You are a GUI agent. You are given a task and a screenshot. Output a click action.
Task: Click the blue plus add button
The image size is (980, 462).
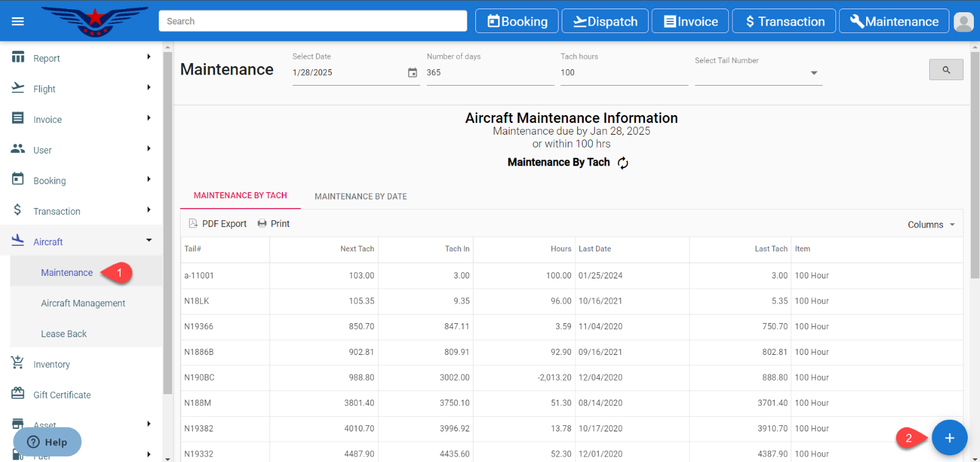point(949,438)
